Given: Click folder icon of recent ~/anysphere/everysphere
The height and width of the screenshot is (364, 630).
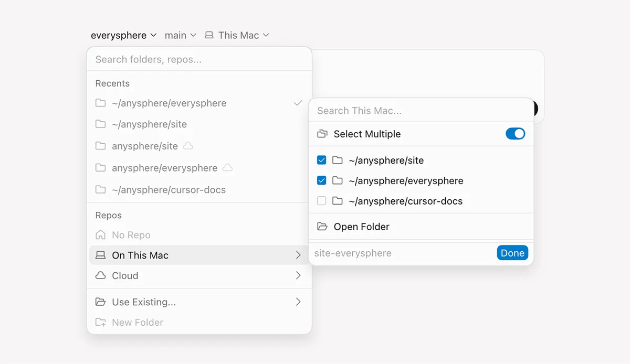Looking at the screenshot, I should tap(100, 103).
